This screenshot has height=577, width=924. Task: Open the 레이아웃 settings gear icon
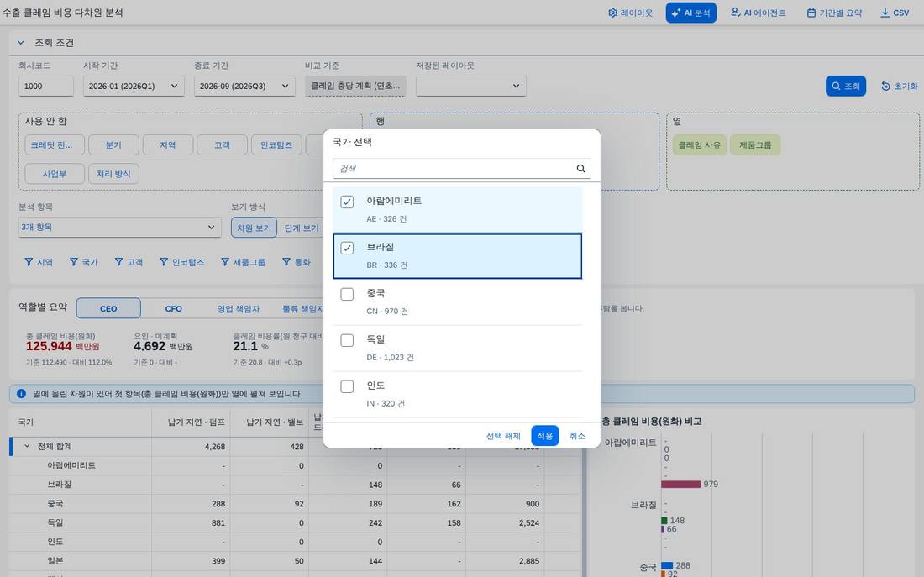(x=613, y=13)
